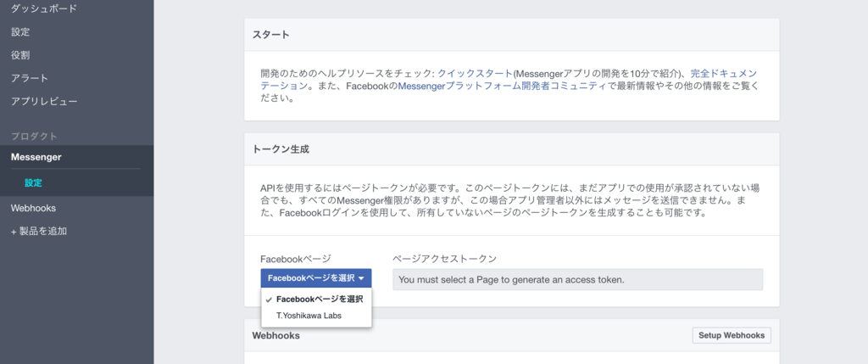Image resolution: width=868 pixels, height=364 pixels.
Task: Click the Webhooks panel heading
Action: 275,335
